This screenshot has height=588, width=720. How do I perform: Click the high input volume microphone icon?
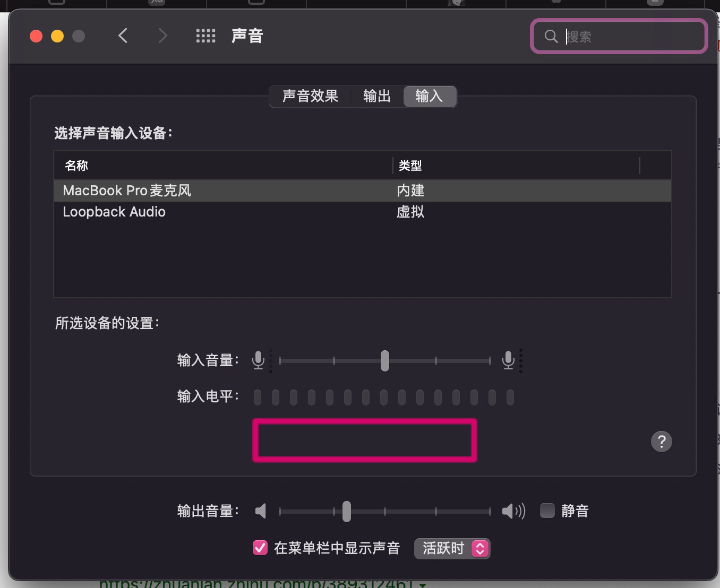508,360
